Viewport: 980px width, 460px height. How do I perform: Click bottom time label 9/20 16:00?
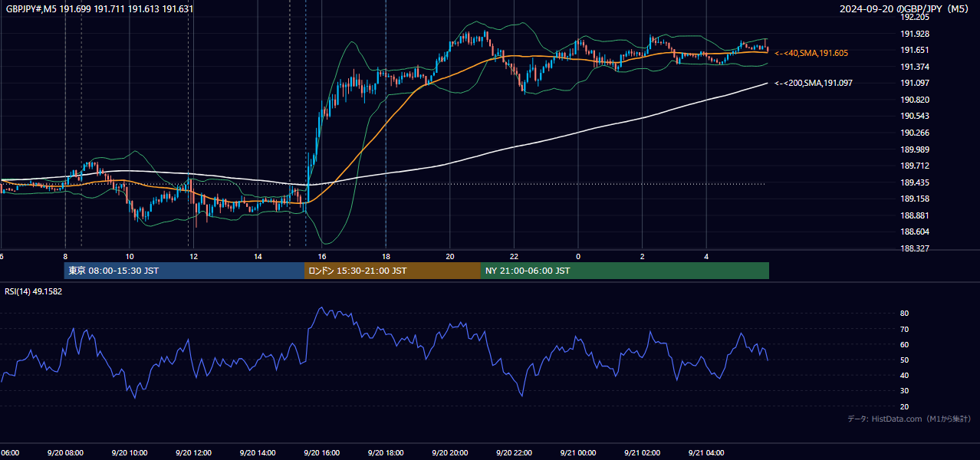(x=321, y=453)
